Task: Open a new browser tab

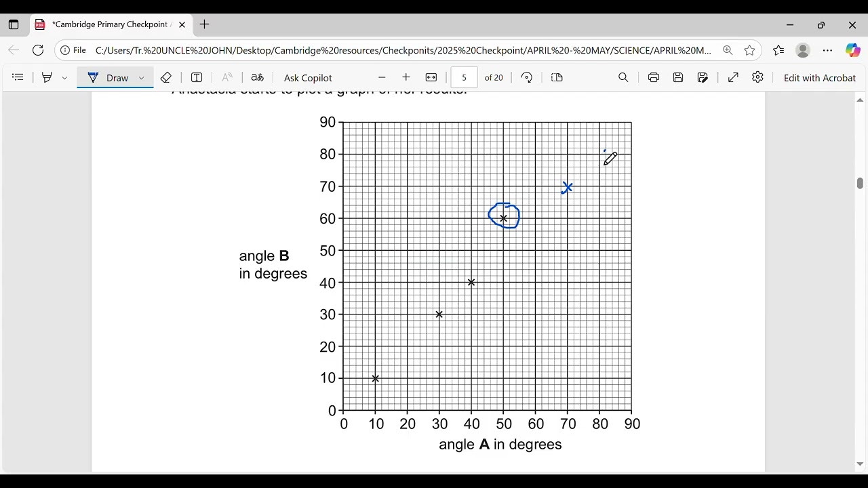Action: tap(205, 24)
